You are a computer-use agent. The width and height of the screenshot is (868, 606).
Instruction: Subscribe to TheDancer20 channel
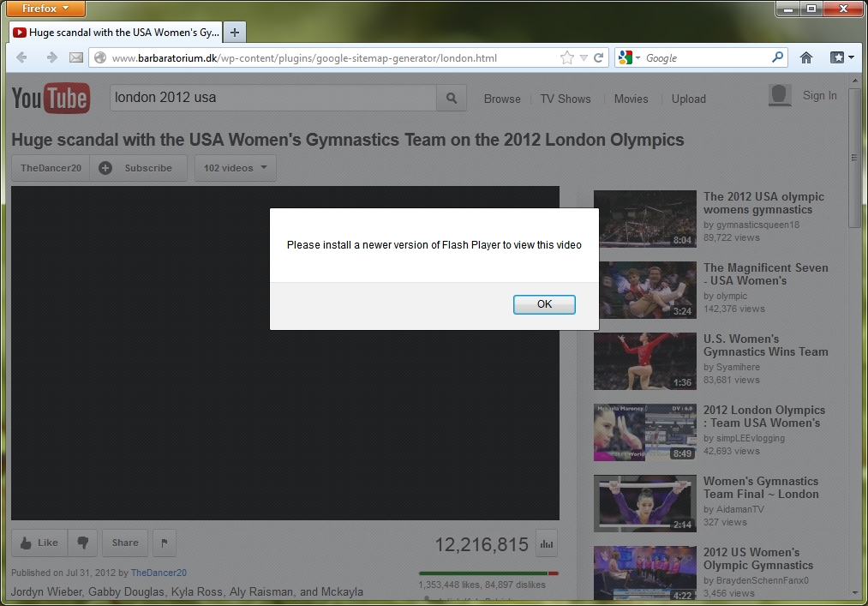tap(138, 168)
